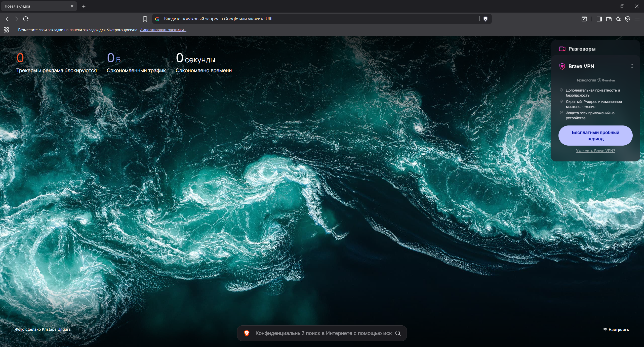Reload the current page

[x=26, y=19]
